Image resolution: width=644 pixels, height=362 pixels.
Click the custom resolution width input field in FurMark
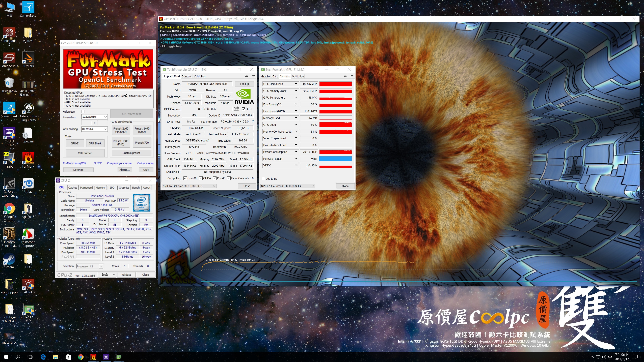point(87,123)
